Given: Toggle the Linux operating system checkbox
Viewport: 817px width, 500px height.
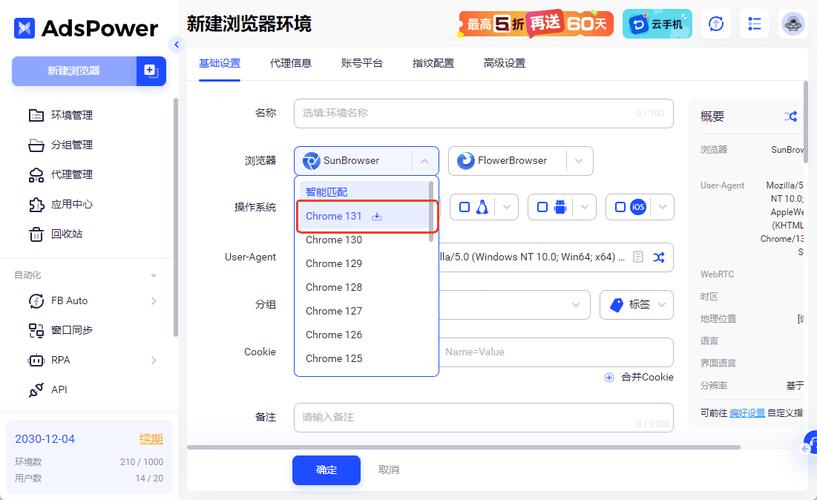Looking at the screenshot, I should pyautogui.click(x=464, y=207).
